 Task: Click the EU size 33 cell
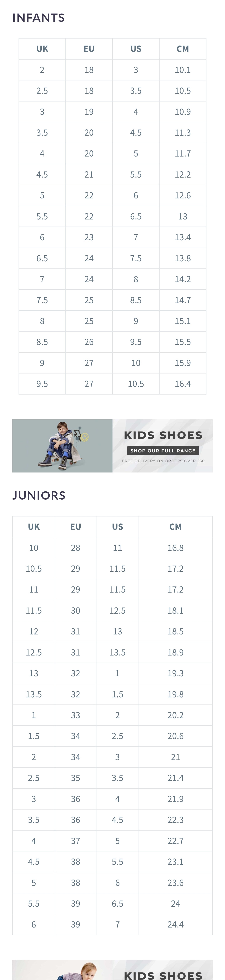[75, 715]
